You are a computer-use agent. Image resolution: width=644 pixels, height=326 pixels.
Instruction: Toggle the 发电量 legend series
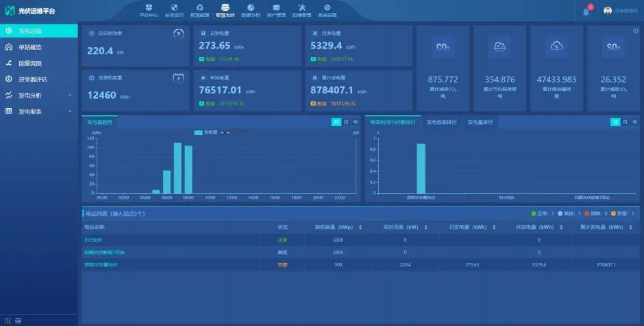coord(206,132)
